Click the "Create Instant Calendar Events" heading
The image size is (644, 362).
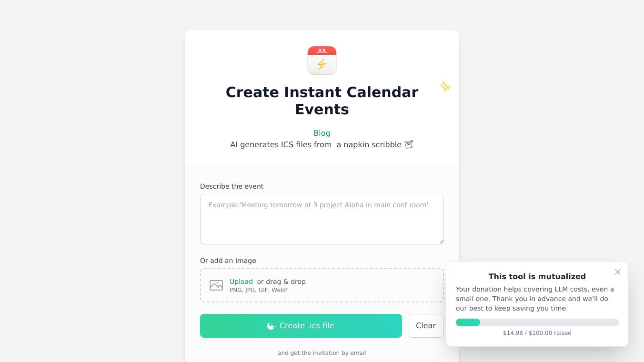(322, 101)
